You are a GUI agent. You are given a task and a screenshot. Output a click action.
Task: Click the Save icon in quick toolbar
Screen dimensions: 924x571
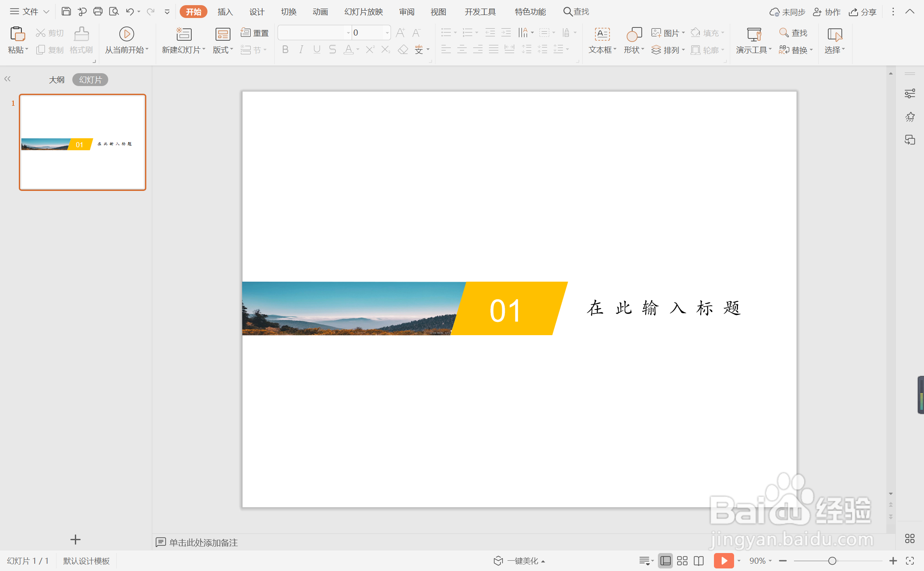pos(66,12)
